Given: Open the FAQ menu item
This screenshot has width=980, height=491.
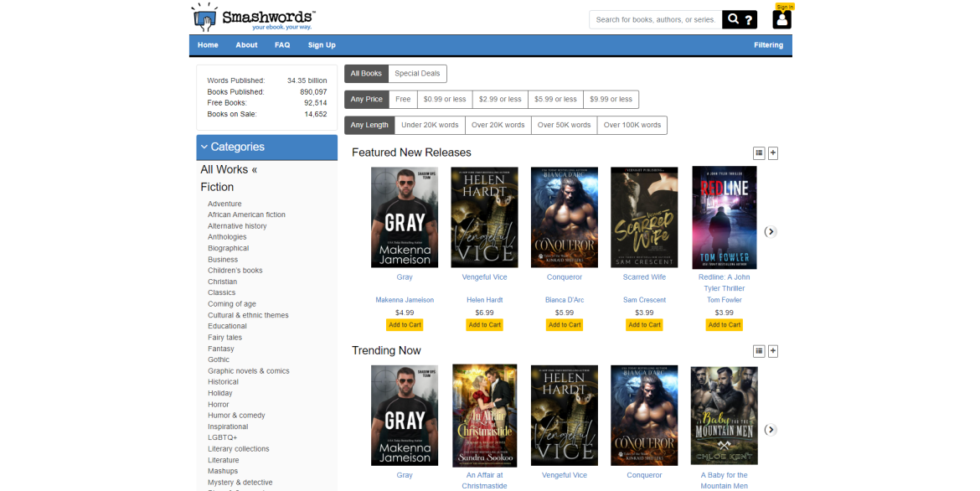Looking at the screenshot, I should tap(282, 45).
